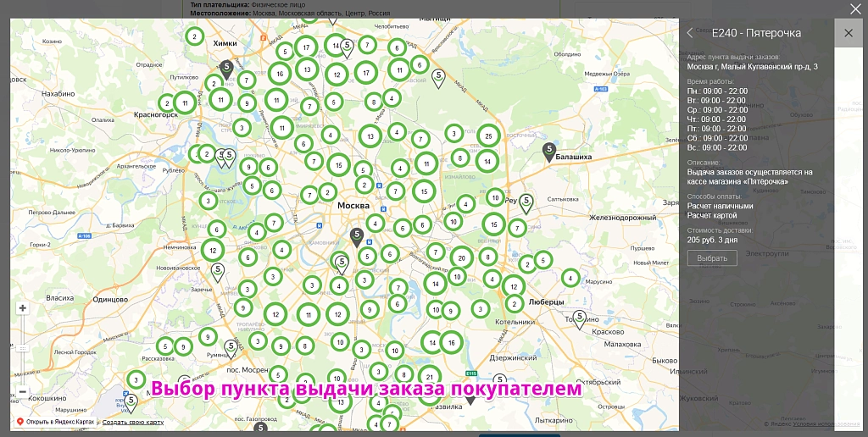Click cluster 14 directly below cluster 25

pos(487,162)
